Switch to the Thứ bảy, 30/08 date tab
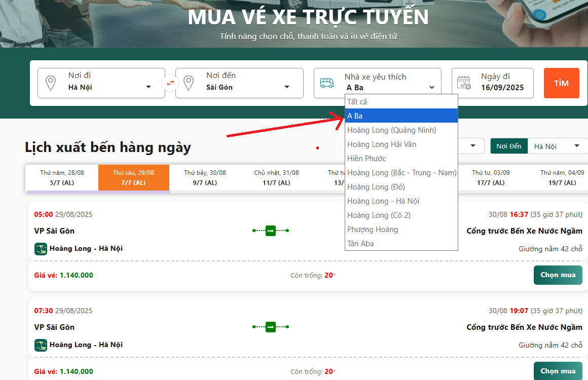This screenshot has height=380, width=588. [205, 177]
